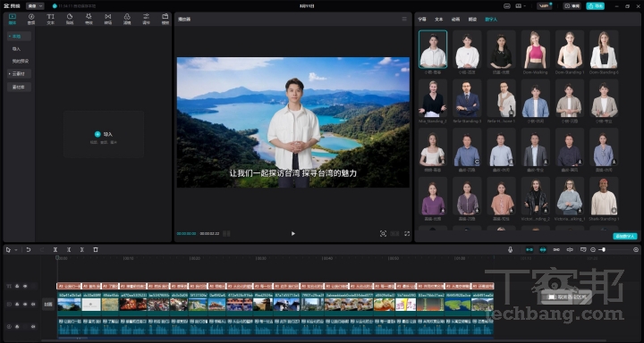Open the Stickers (贴纸) panel icon

70,19
